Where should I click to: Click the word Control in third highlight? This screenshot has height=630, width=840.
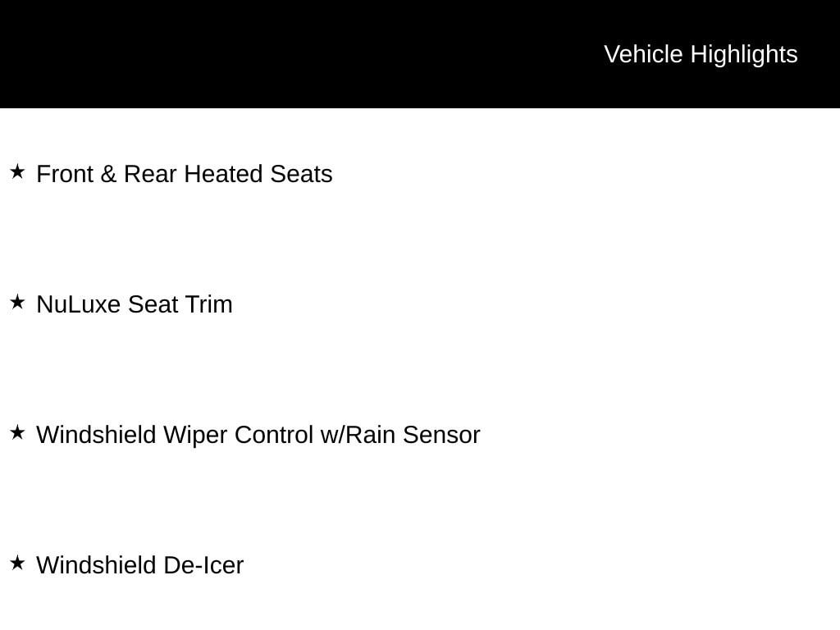[274, 435]
